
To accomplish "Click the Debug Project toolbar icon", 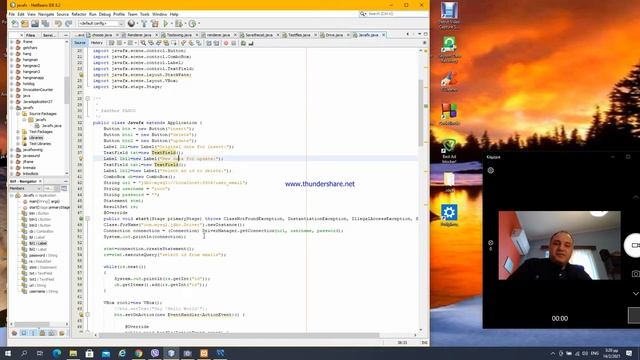I will (x=179, y=24).
